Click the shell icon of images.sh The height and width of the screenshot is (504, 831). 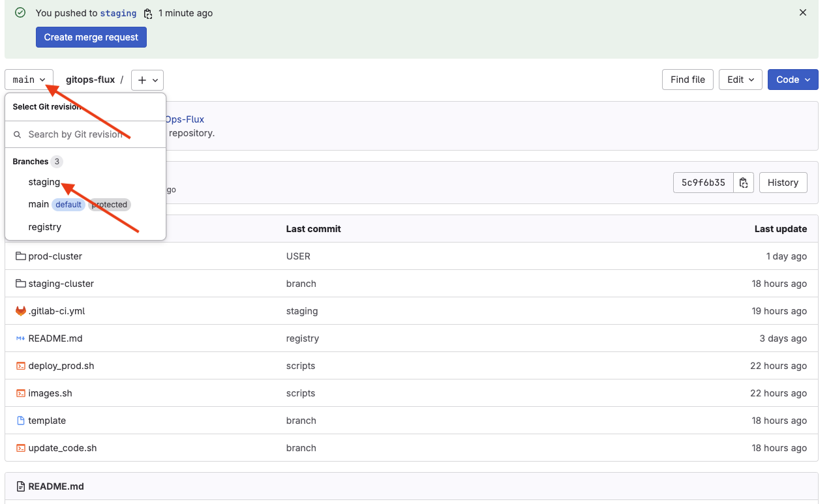coord(20,393)
